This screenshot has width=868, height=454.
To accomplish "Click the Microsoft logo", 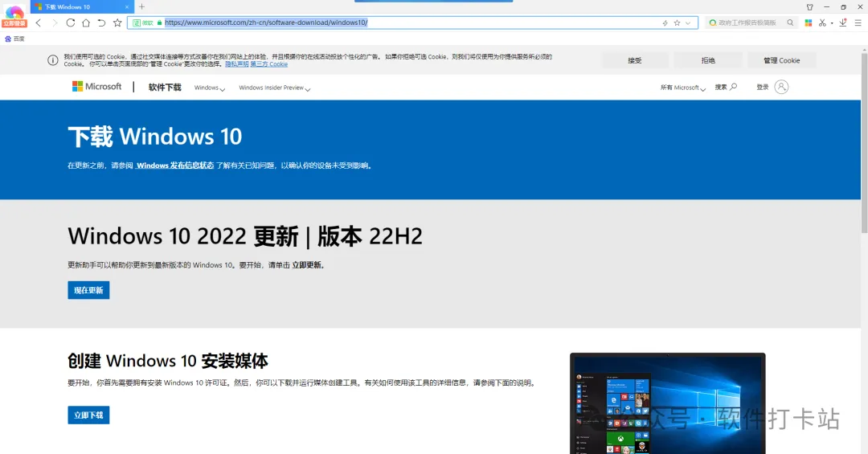I will [x=97, y=86].
